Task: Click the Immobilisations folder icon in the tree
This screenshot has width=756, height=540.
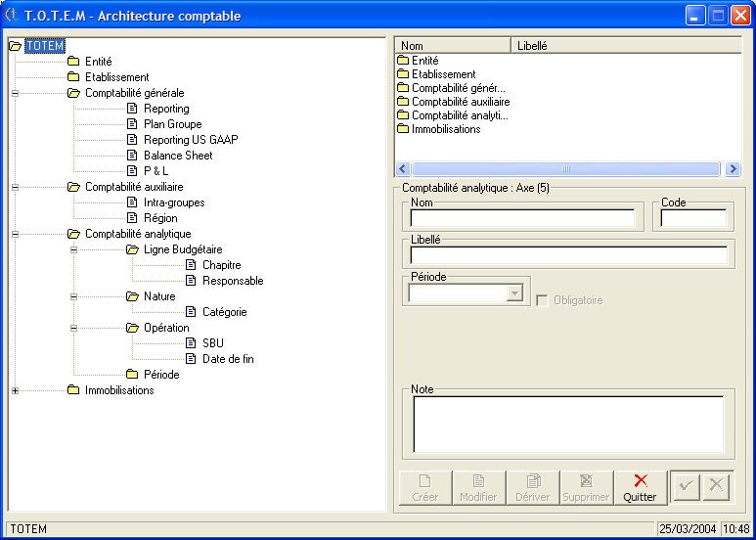Action: pyautogui.click(x=73, y=390)
